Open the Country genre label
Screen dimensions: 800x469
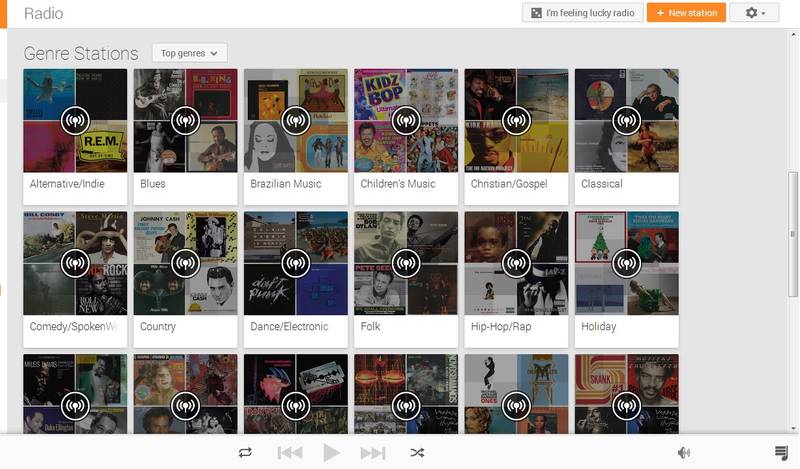[x=158, y=327]
